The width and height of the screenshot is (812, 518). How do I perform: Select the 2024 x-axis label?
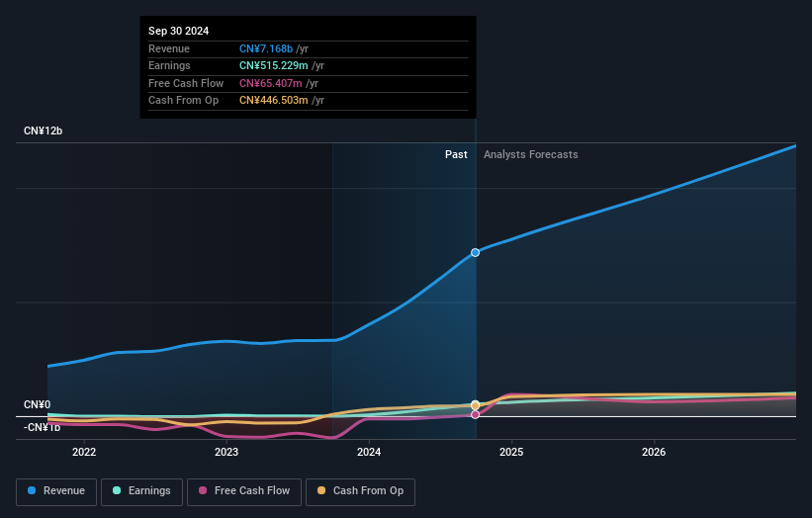coord(369,452)
